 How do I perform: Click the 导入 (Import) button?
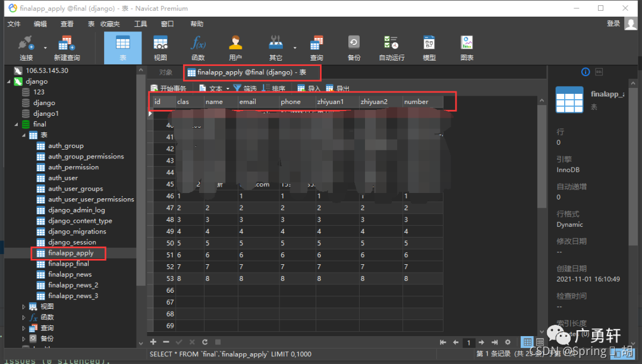309,88
